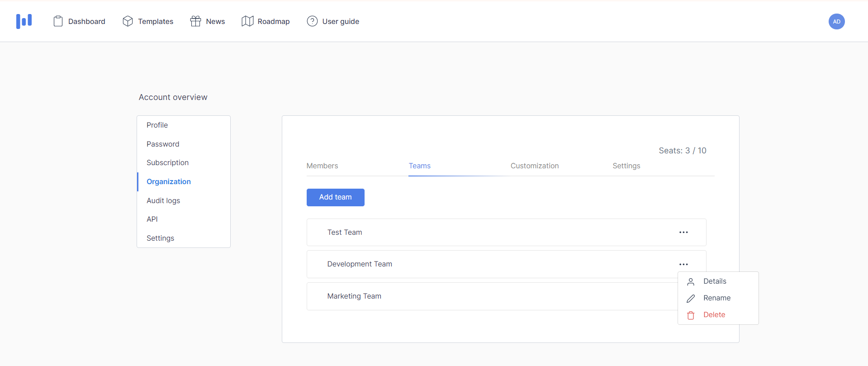Image resolution: width=868 pixels, height=366 pixels.
Task: Click the Roadmap map icon
Action: click(x=247, y=21)
